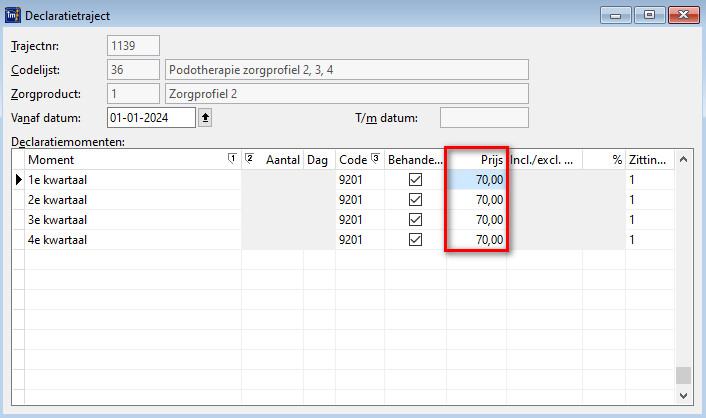The image size is (706, 418).
Task: Click the Aantal column header
Action: [x=282, y=159]
